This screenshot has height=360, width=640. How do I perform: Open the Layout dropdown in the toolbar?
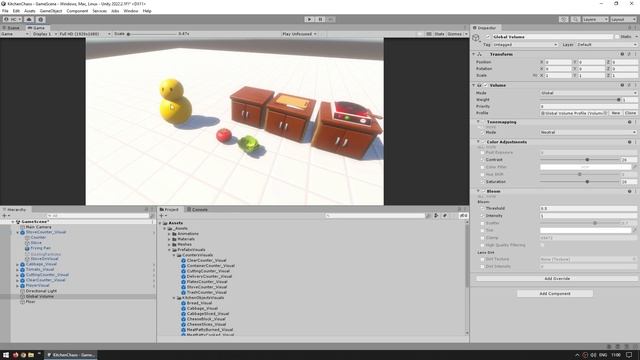623,19
